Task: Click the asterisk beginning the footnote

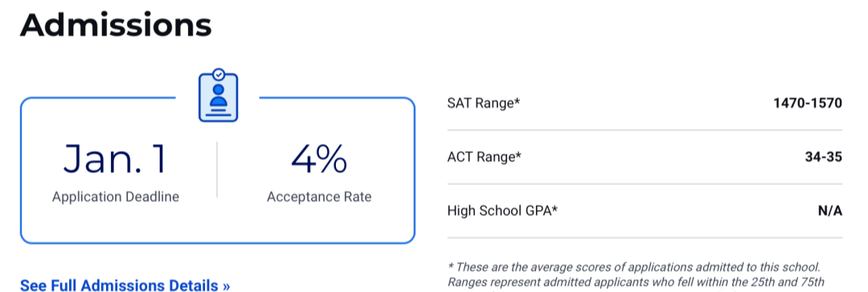Action: tap(450, 265)
